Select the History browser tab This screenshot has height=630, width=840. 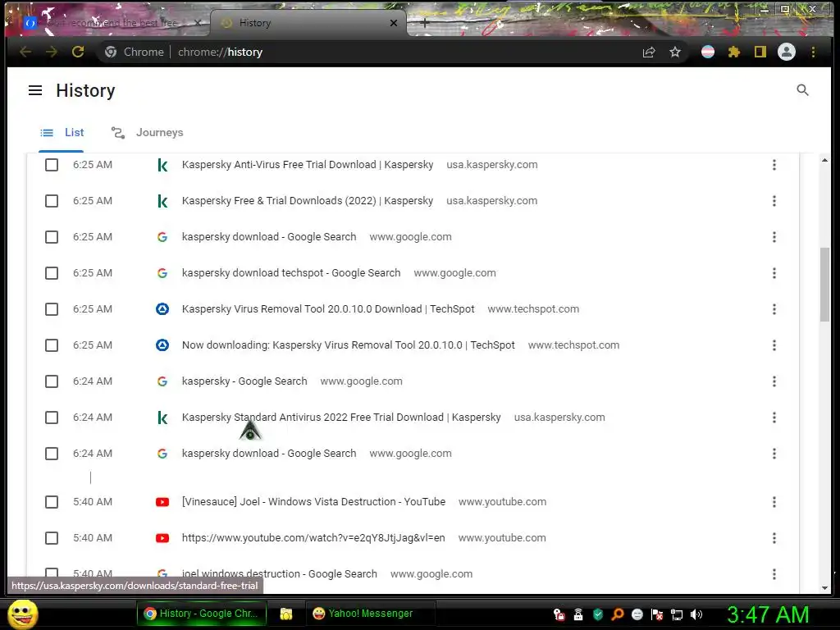coord(308,23)
